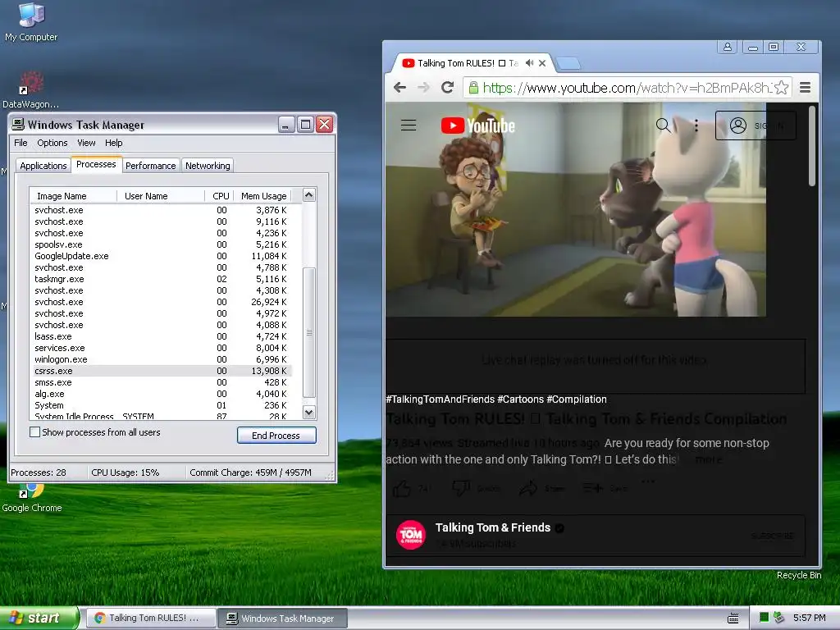Click green tray icon beside clock
The image size is (840, 630).
pos(764,618)
